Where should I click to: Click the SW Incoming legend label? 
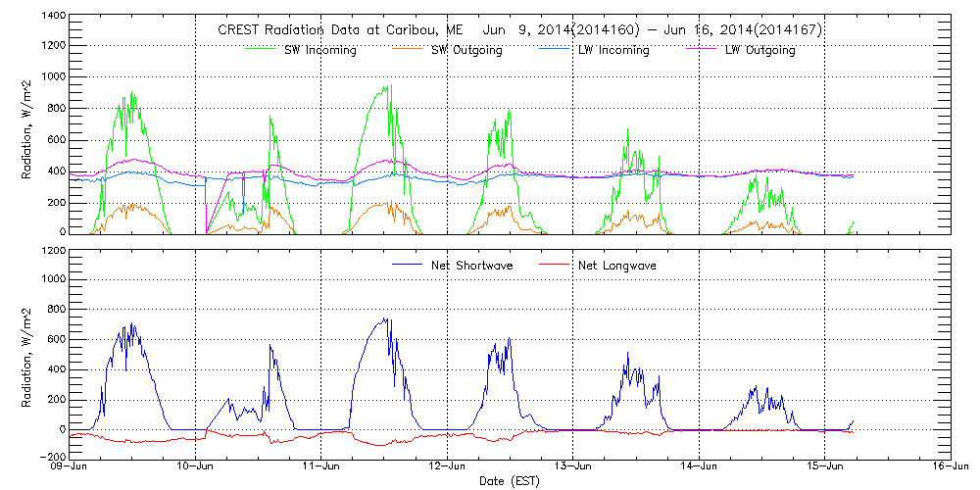pos(320,50)
